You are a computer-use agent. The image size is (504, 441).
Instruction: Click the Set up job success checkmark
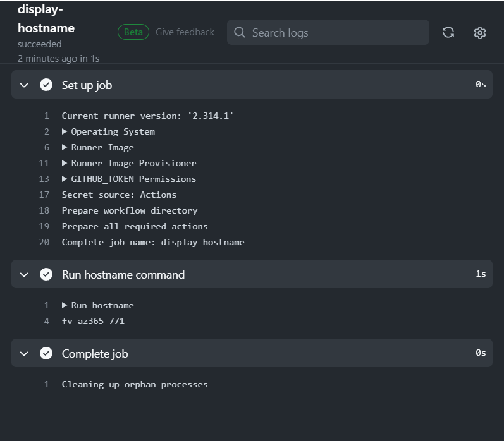coord(46,85)
